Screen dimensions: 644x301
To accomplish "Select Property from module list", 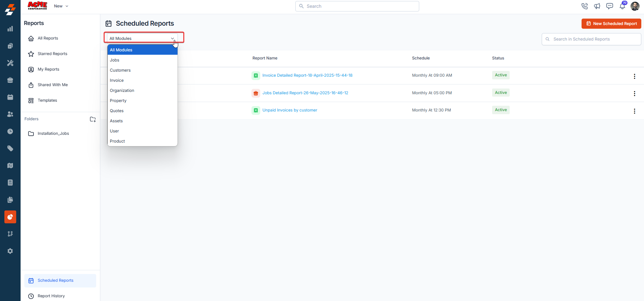I will click(x=142, y=101).
